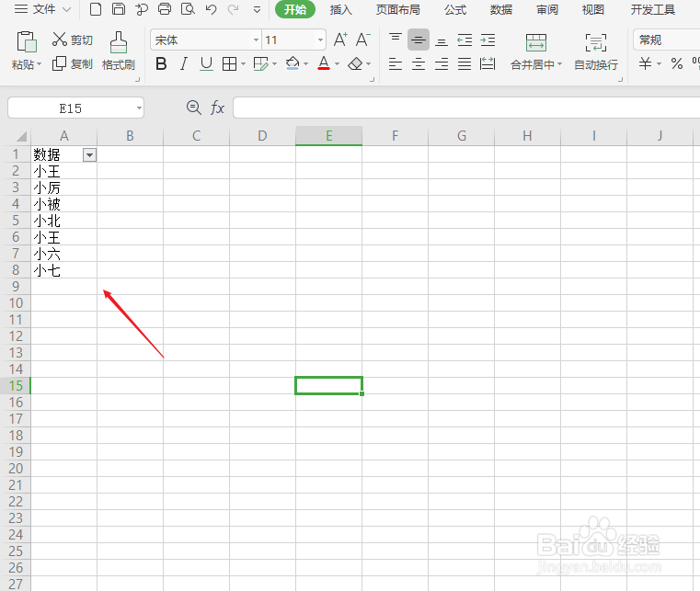
Task: Click the select-all corner triangle
Action: [19, 136]
